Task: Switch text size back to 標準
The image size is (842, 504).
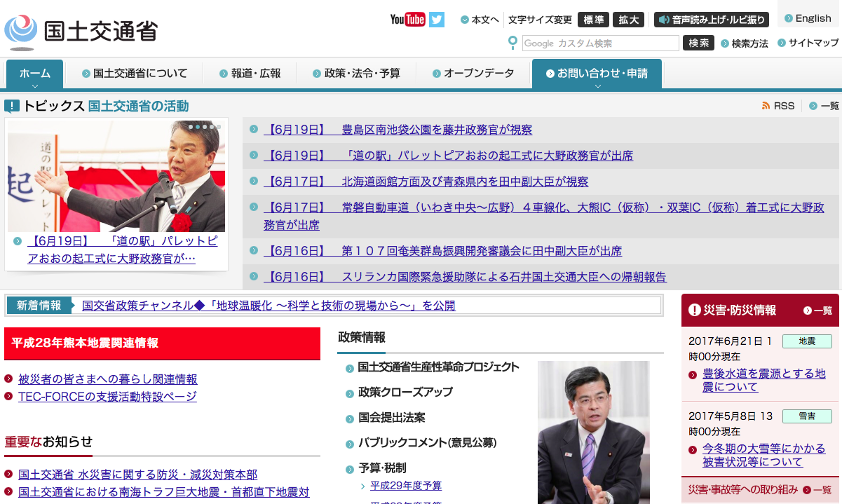Action: 593,20
